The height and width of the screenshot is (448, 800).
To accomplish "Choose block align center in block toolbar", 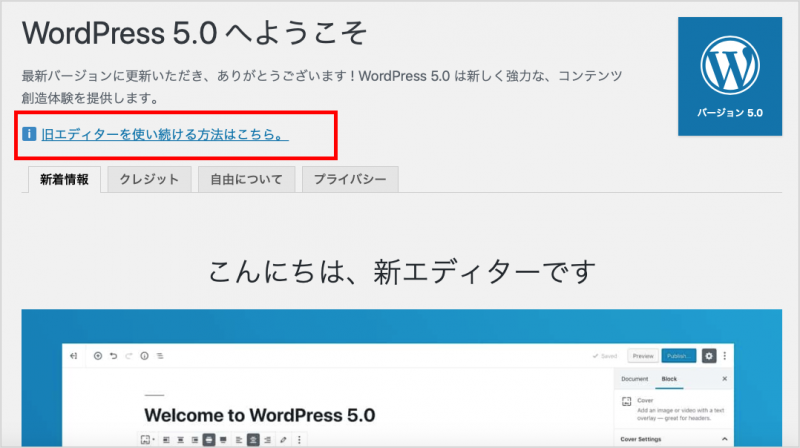I will (x=181, y=440).
